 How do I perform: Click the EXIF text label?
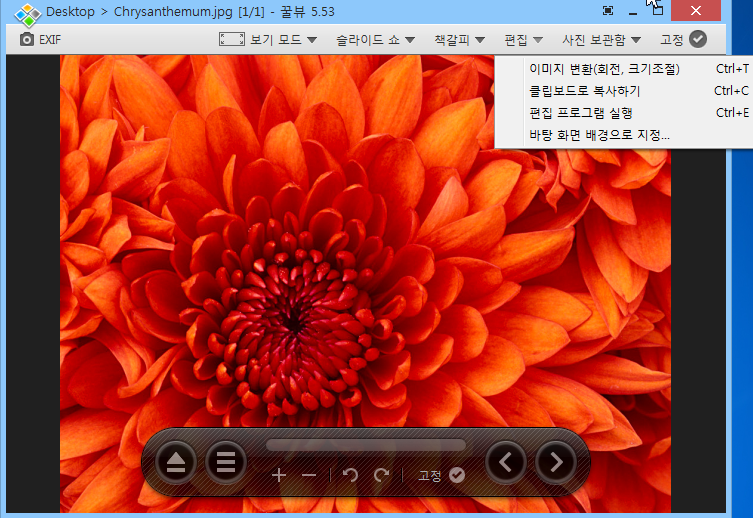(50, 40)
